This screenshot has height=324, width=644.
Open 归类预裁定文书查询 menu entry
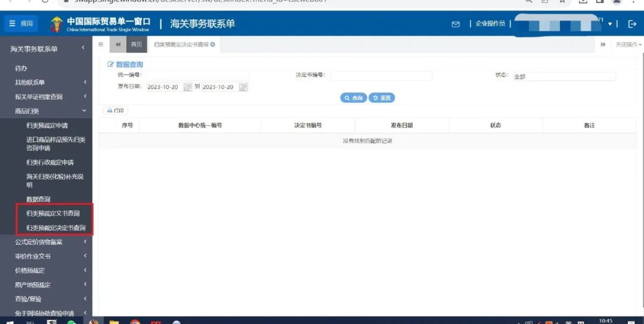[53, 214]
